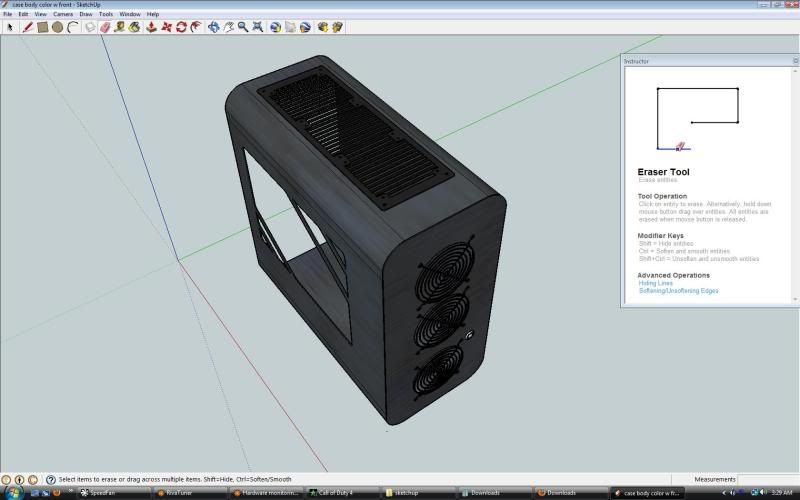Open the Window menu
This screenshot has height=500, width=800.
130,14
